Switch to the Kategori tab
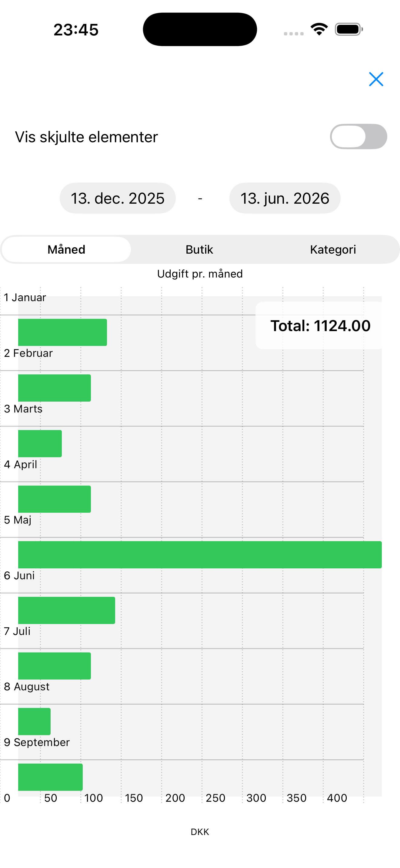The image size is (400, 868). pos(333,250)
